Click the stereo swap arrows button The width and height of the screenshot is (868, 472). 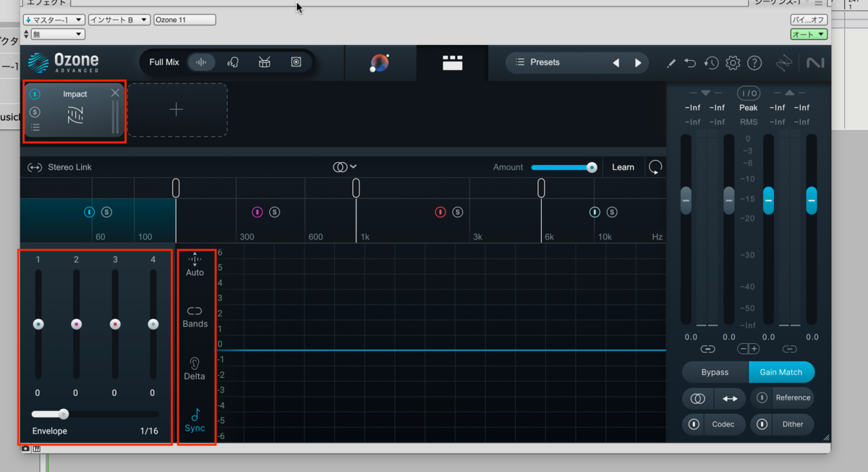(x=730, y=398)
